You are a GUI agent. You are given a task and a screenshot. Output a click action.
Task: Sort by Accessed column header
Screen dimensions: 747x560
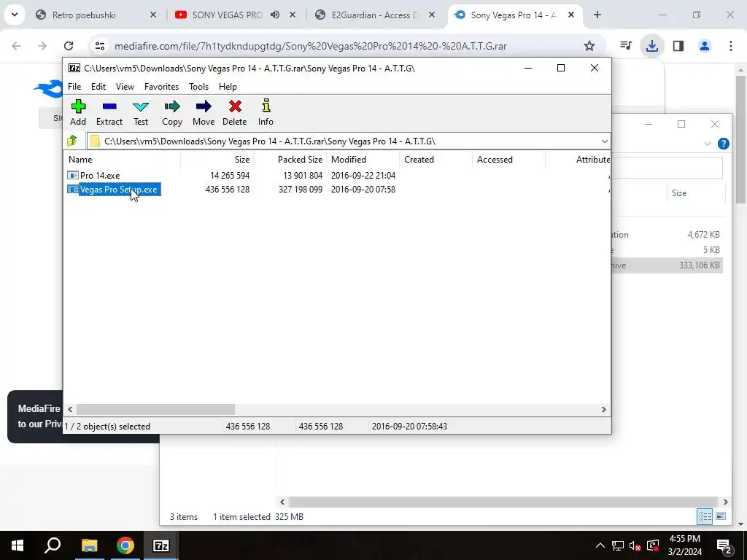pos(508,160)
